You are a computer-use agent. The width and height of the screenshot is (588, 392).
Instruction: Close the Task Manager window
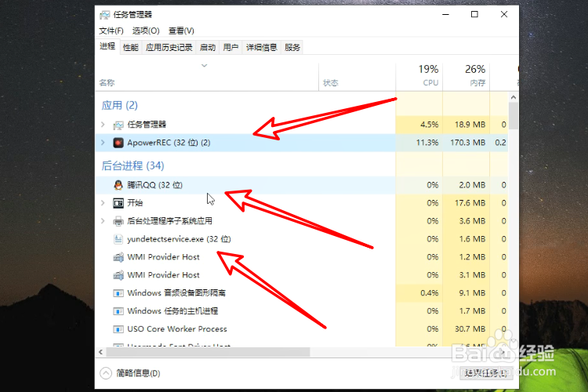(x=504, y=15)
